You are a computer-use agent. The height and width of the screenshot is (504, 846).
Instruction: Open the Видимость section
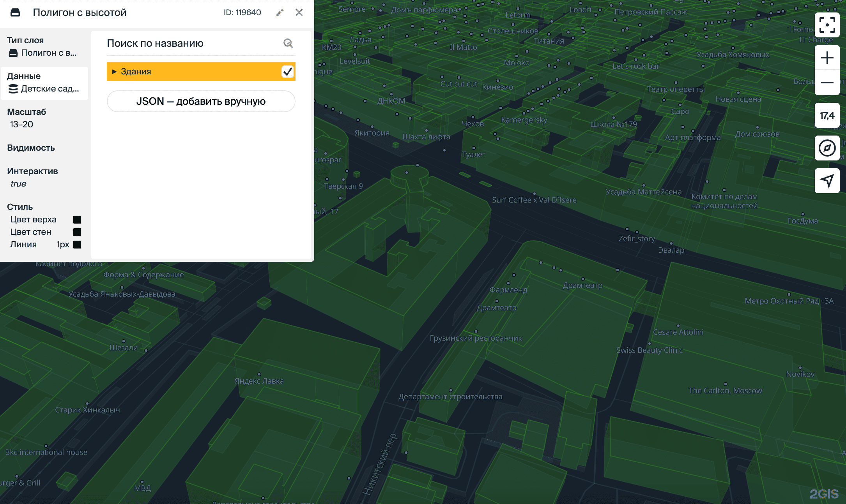(x=31, y=148)
